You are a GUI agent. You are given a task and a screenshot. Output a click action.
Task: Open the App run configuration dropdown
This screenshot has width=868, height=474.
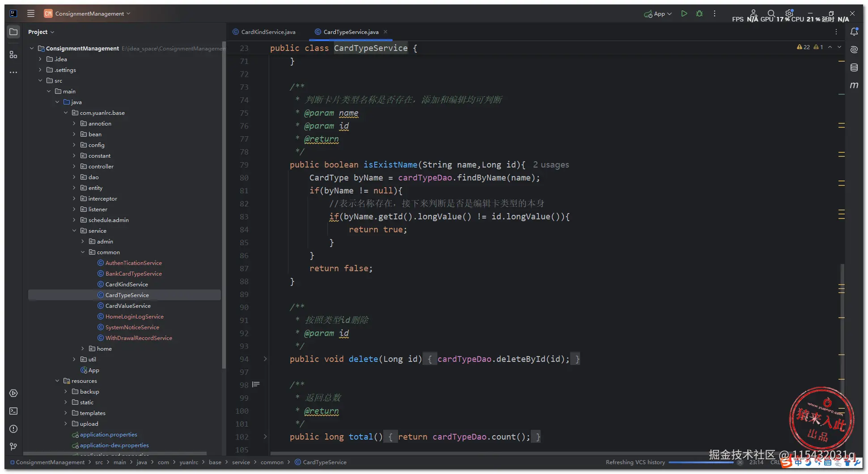click(658, 14)
